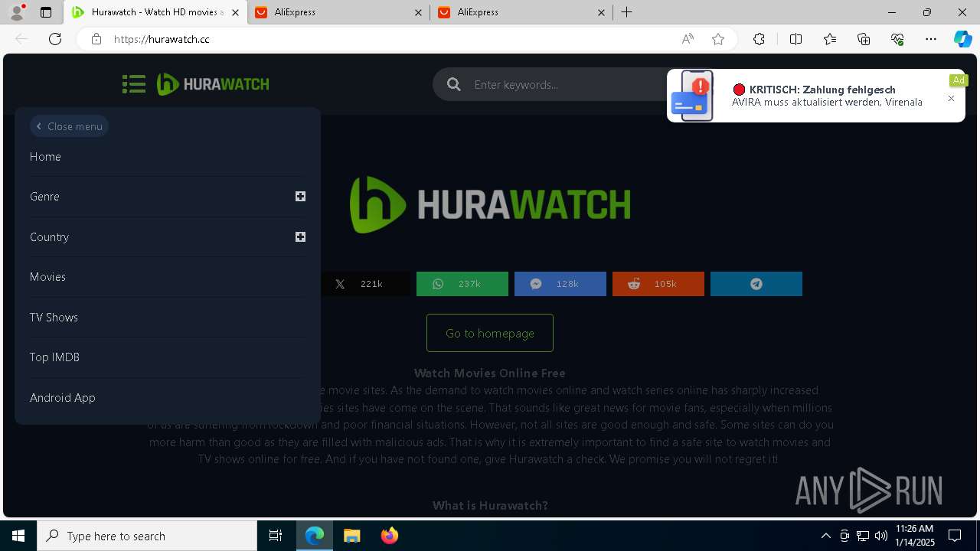The width and height of the screenshot is (980, 551).
Task: Open Browser essentials heart icon
Action: pyautogui.click(x=897, y=39)
